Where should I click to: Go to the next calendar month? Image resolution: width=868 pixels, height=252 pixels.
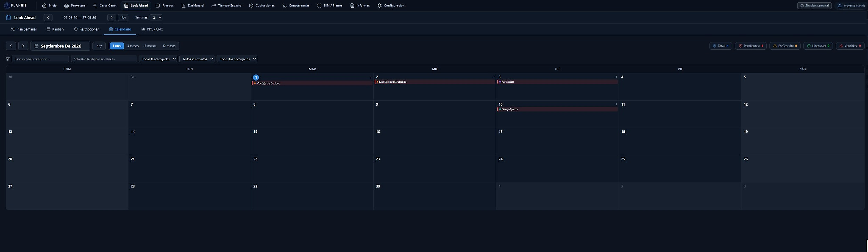(23, 46)
